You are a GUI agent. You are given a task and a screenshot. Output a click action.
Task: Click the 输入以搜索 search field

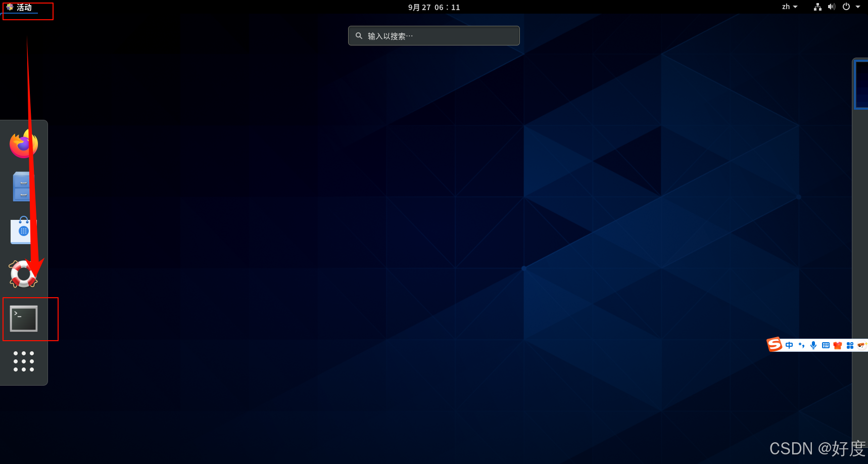[433, 36]
